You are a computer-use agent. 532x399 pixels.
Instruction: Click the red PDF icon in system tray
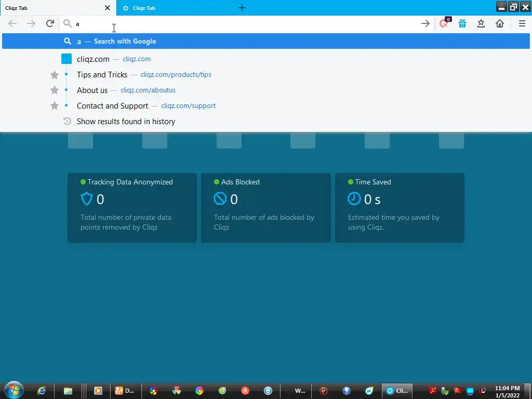click(x=433, y=391)
